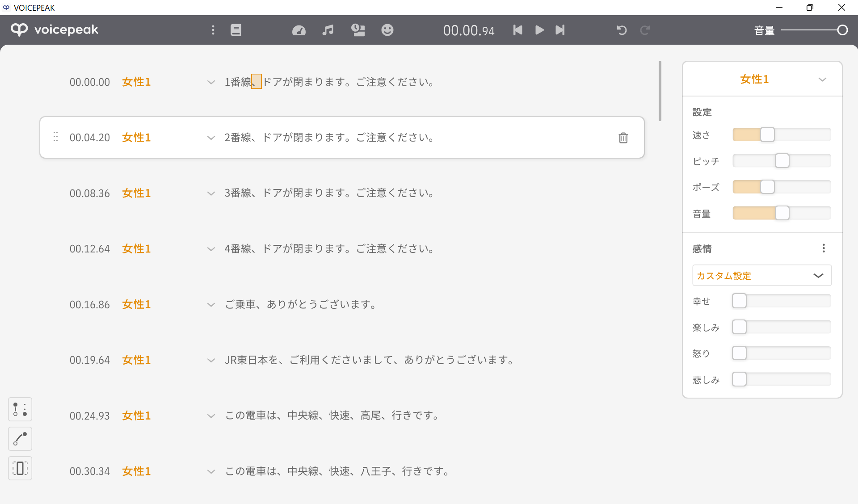Click the music note icon
The height and width of the screenshot is (504, 858).
pos(328,30)
